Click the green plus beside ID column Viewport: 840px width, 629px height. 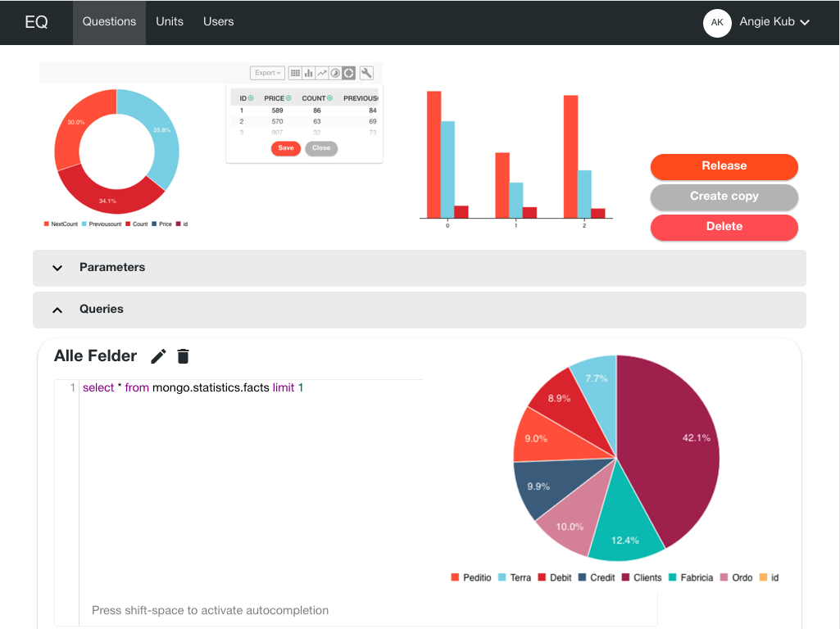tap(251, 98)
